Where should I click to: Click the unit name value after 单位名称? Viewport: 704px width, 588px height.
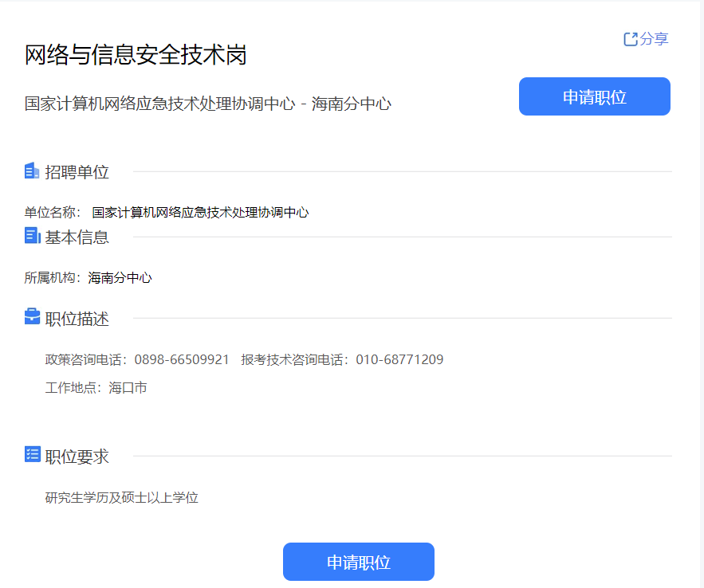tap(200, 212)
